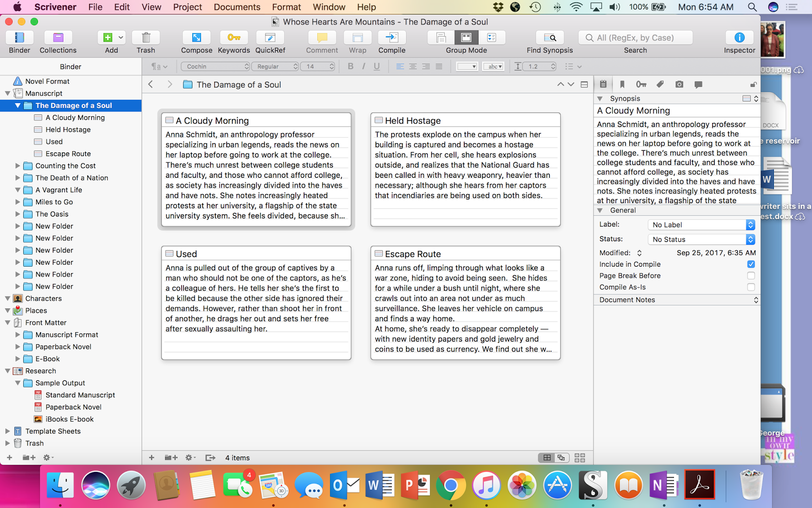Enable the Page Break Before checkbox

click(751, 276)
